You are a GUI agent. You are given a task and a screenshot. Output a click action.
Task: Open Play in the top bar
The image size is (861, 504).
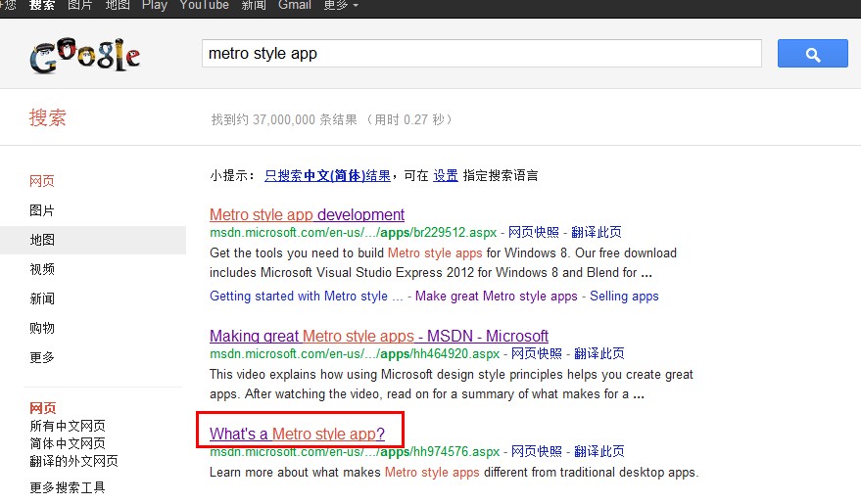[155, 6]
